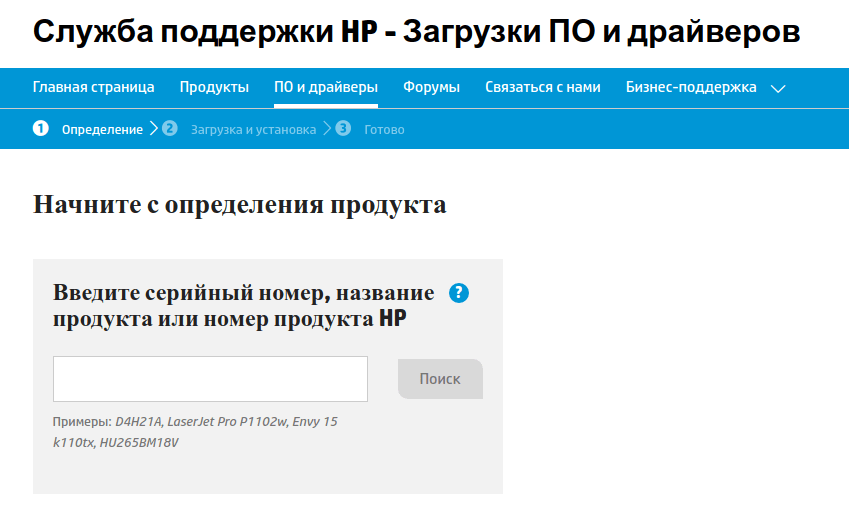Select the Загрузка и установка step label
Screen dimensions: 849x513
point(253,130)
